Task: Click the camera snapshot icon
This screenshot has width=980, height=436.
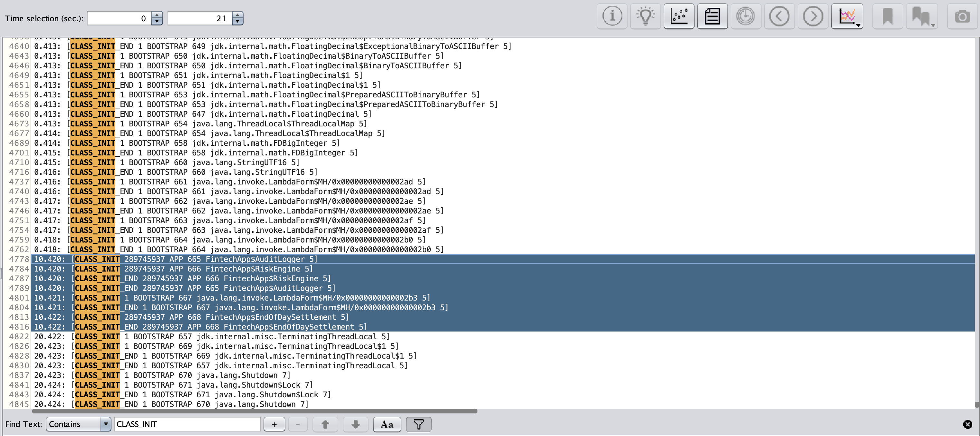Action: click(962, 16)
